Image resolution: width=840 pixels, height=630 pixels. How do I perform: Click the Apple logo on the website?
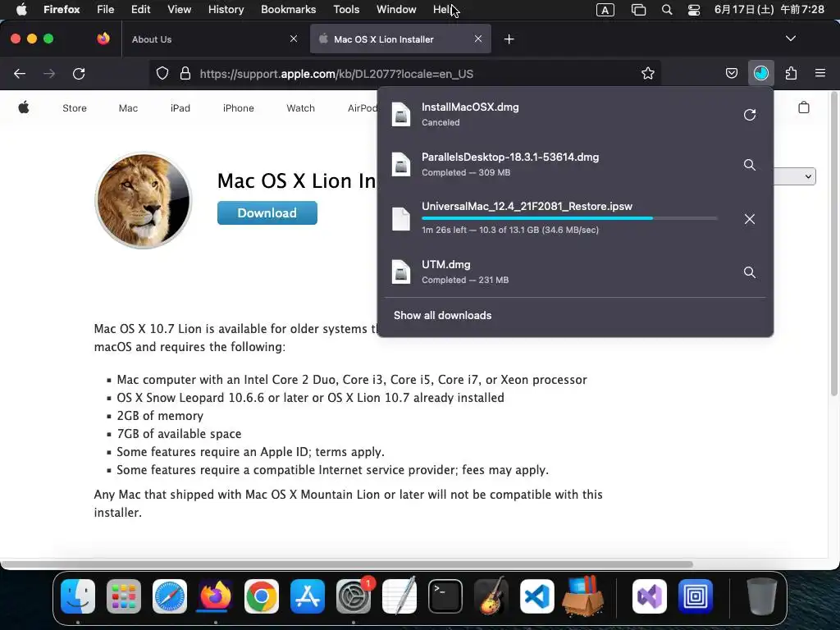[24, 107]
